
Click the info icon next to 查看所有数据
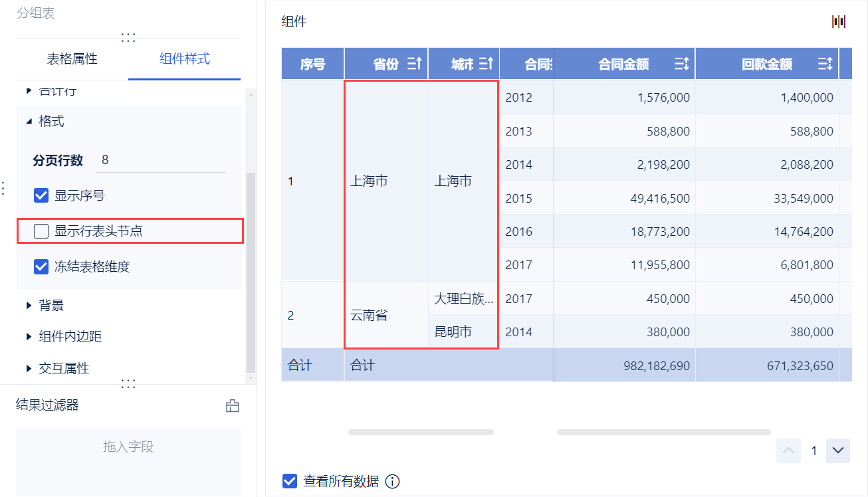(393, 481)
